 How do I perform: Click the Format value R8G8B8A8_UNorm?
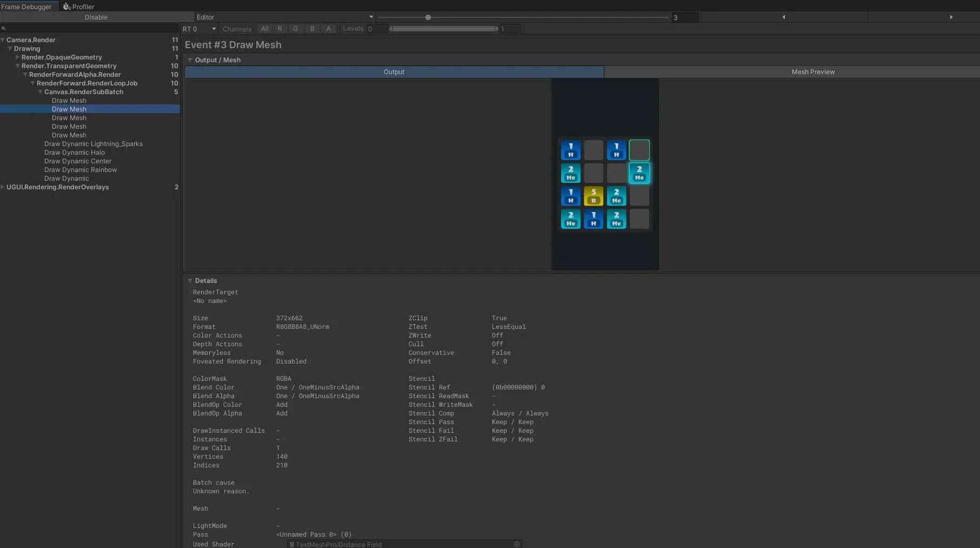[x=303, y=327]
